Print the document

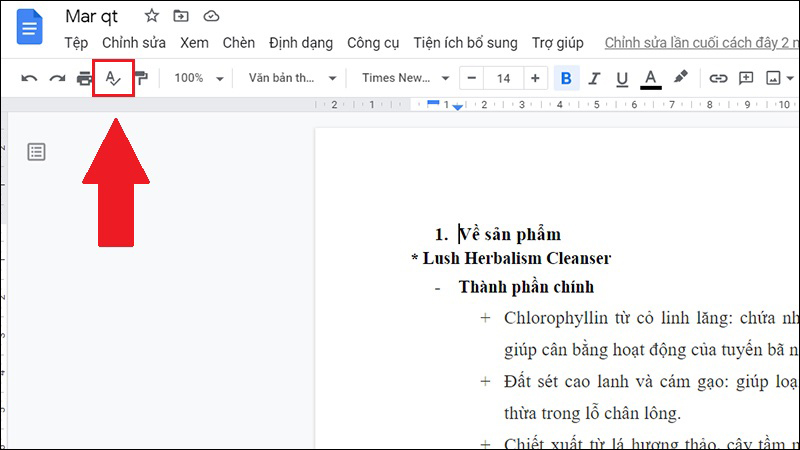[x=84, y=78]
